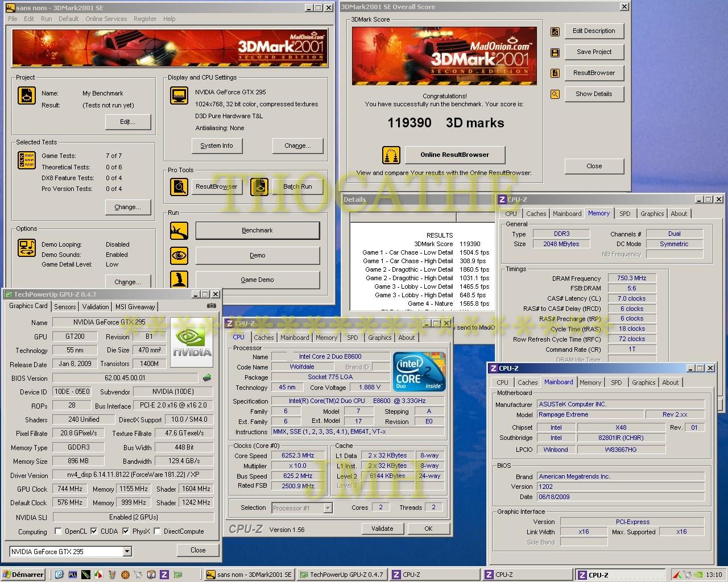The height and width of the screenshot is (582, 728).
Task: Click the taskbar clock showing 13:10
Action: [714, 575]
